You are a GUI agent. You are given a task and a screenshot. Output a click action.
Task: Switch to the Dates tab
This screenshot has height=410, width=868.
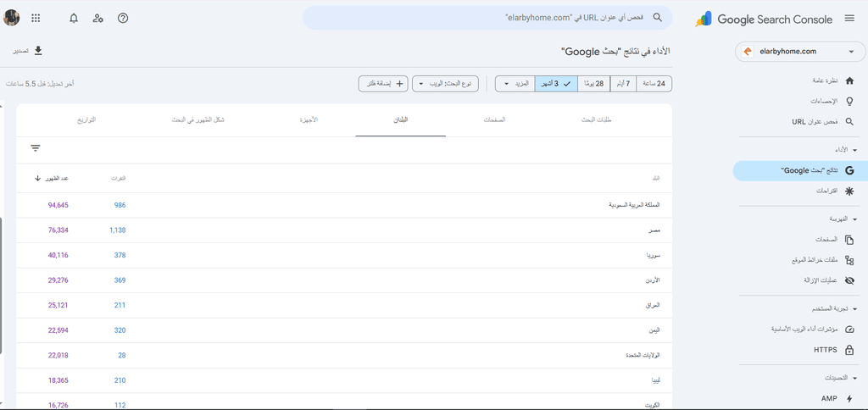click(x=86, y=120)
